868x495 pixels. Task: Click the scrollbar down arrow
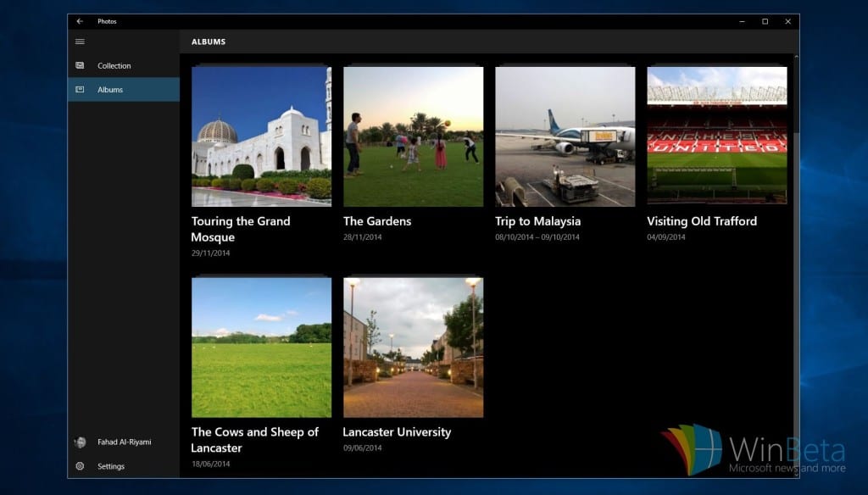[x=797, y=475]
